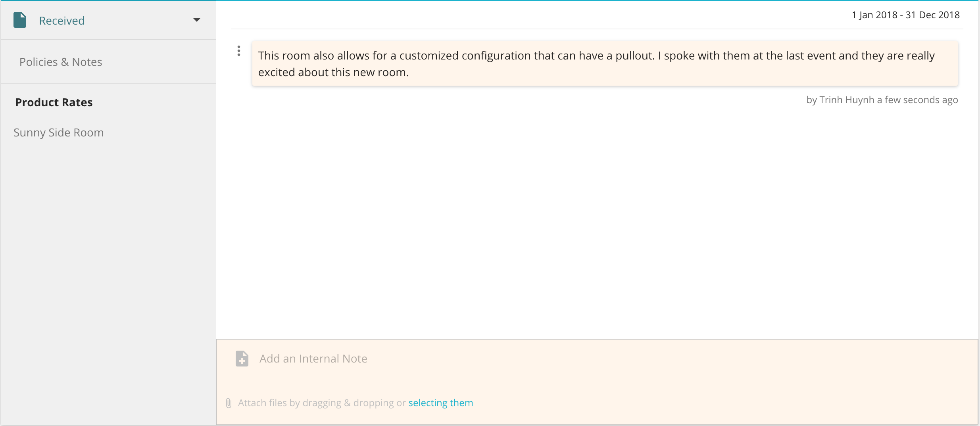The width and height of the screenshot is (980, 426).
Task: Click the date range 1 Jan 2018 - 31 Dec 2018
Action: click(906, 15)
